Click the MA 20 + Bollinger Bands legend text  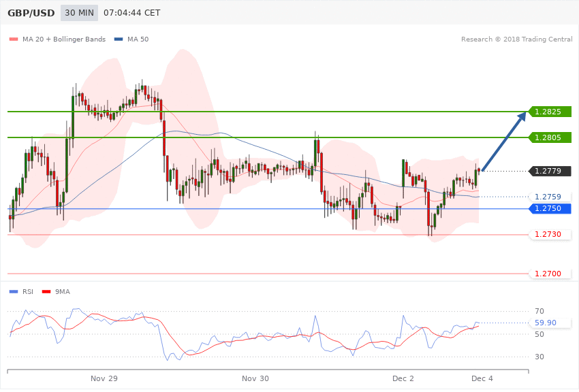[64, 39]
